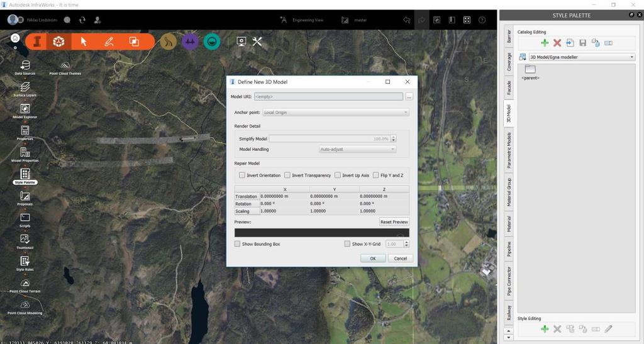Switch to the Parametric Models tab

(509, 150)
